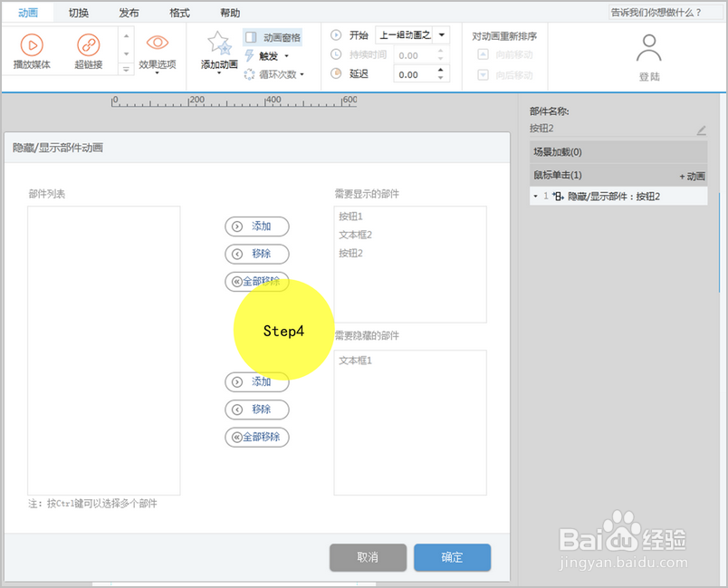This screenshot has height=588, width=728.
Task: Open 效果选项 eye icon menu
Action: (158, 52)
